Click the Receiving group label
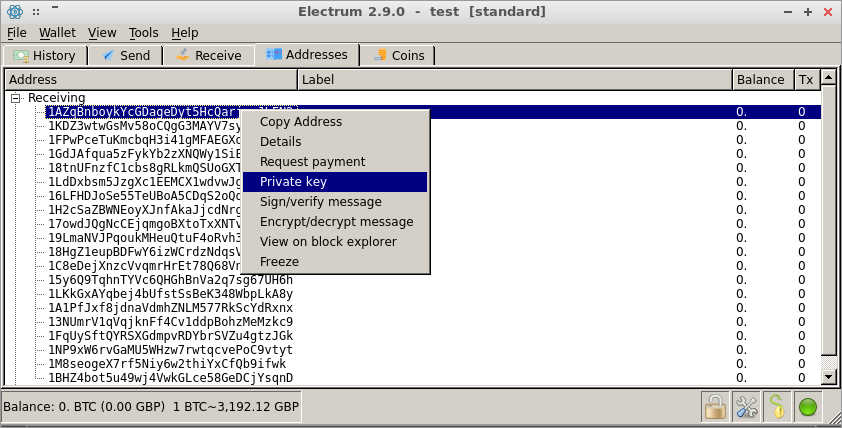The height and width of the screenshot is (428, 842). (x=56, y=98)
